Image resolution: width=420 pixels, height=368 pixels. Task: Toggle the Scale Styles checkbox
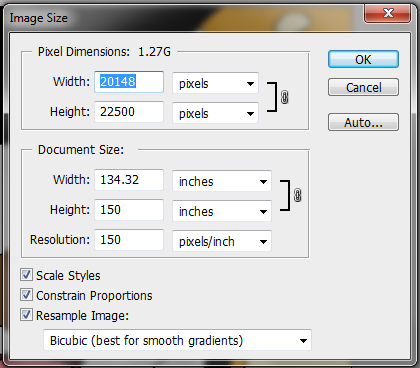pyautogui.click(x=26, y=275)
